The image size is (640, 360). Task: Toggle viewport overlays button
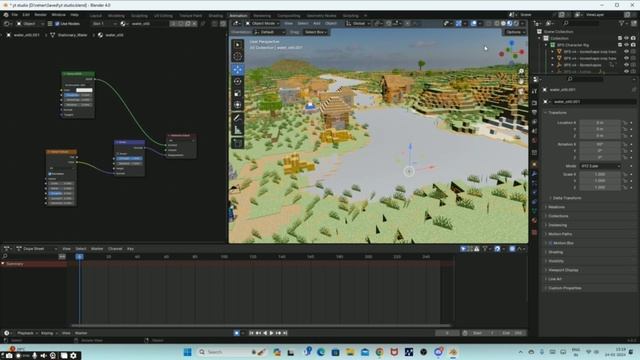[473, 24]
